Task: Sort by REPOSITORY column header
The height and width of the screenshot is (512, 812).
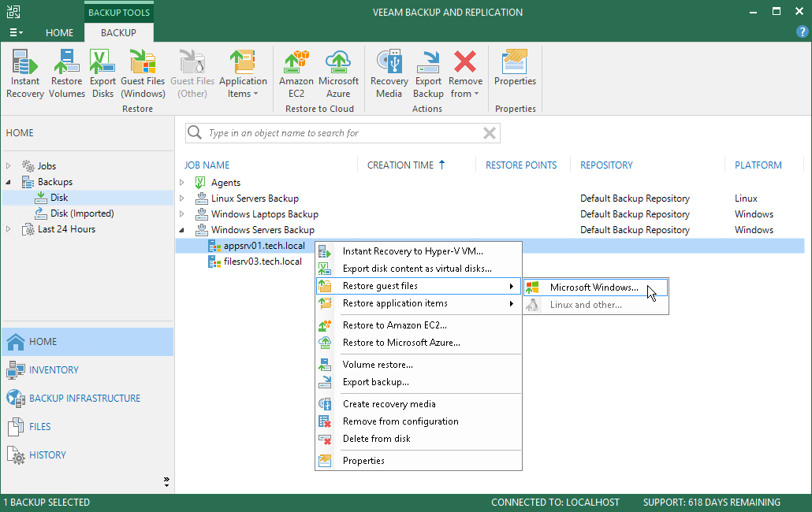Action: click(x=606, y=165)
